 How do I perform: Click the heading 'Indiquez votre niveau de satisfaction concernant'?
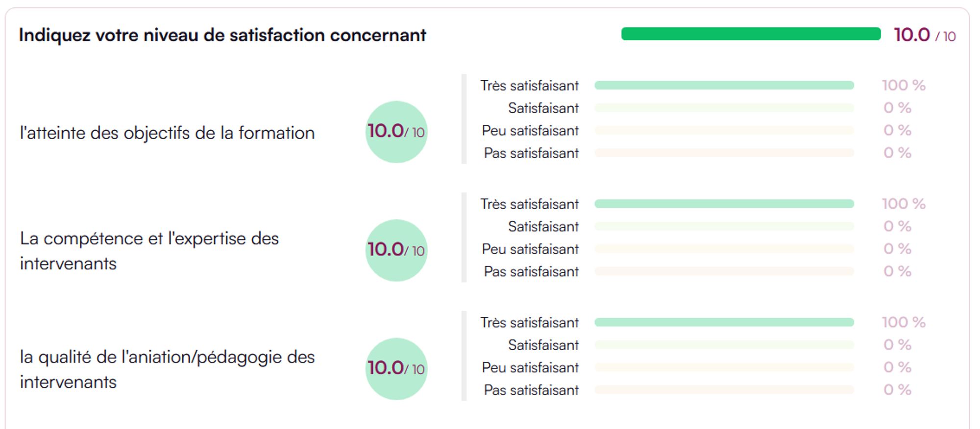click(x=222, y=35)
